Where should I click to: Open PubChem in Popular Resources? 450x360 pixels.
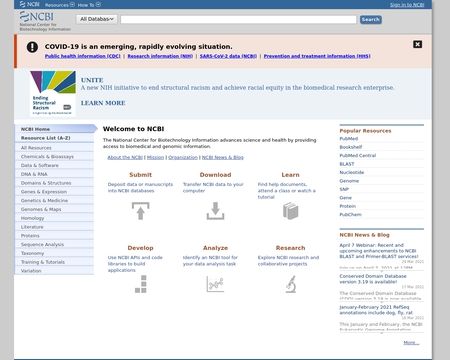coord(350,215)
